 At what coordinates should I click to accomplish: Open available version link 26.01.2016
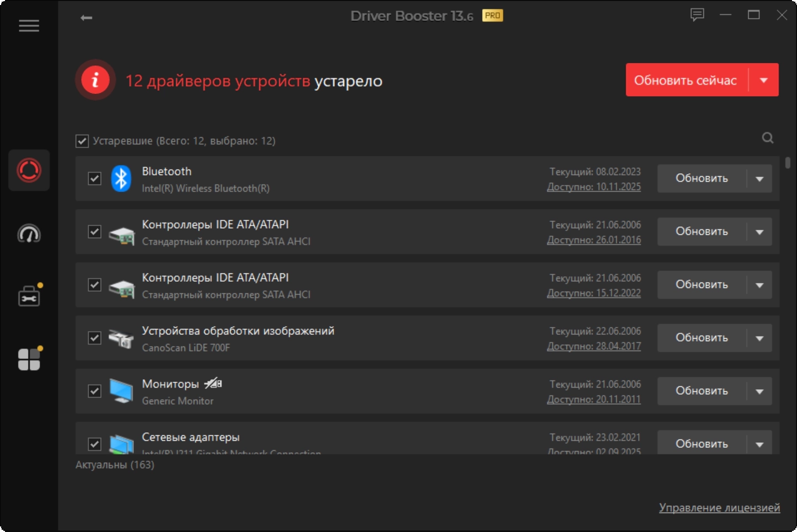(x=594, y=240)
